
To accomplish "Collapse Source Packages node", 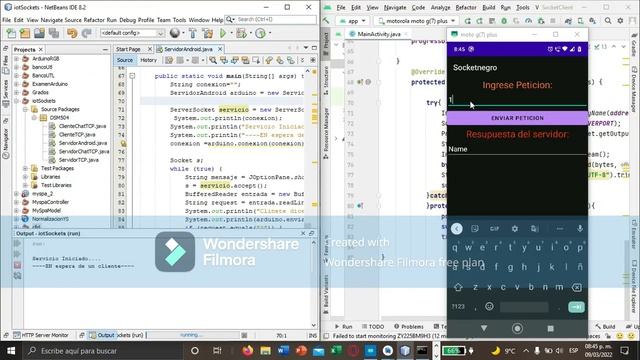I will (25, 109).
